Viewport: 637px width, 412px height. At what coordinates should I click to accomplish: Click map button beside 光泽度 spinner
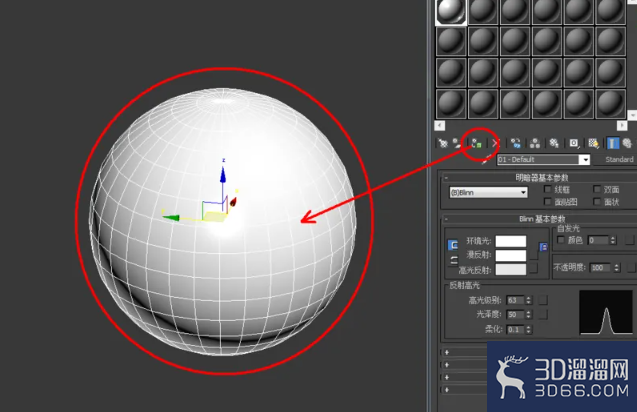pos(543,314)
